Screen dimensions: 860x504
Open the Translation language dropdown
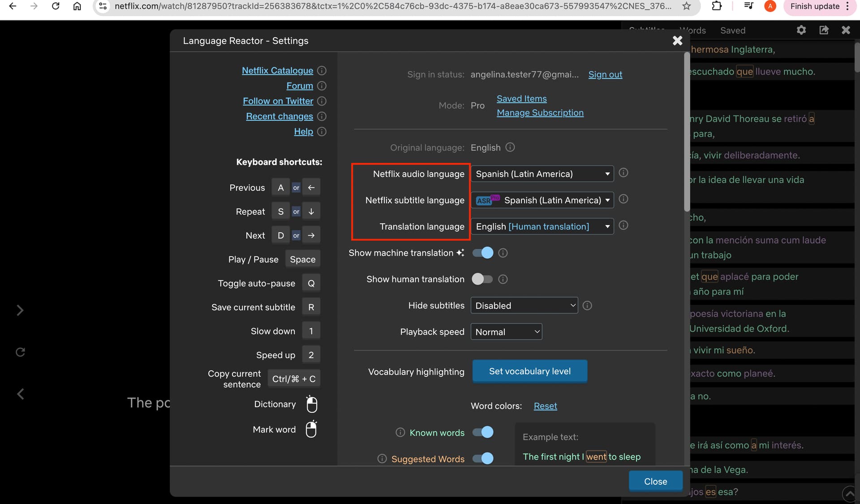[x=542, y=226]
